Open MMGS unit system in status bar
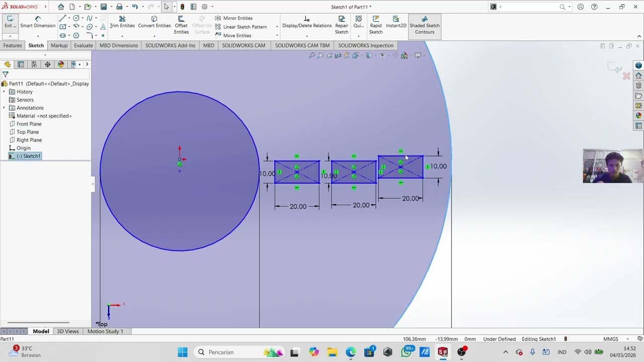The height and width of the screenshot is (362, 644). pyautogui.click(x=610, y=339)
